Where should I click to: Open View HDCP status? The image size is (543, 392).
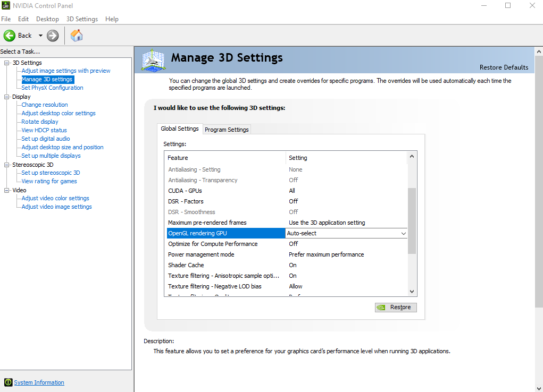pyautogui.click(x=44, y=130)
